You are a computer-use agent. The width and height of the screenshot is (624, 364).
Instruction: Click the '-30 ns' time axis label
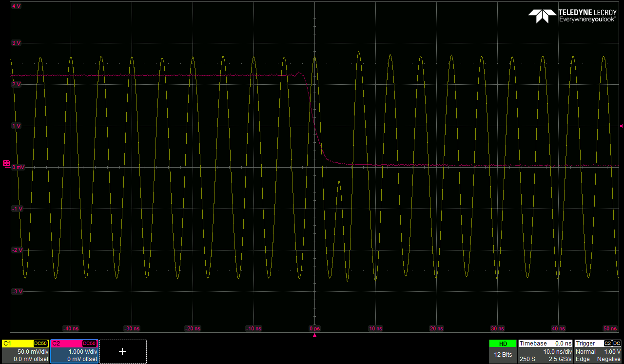coord(132,328)
